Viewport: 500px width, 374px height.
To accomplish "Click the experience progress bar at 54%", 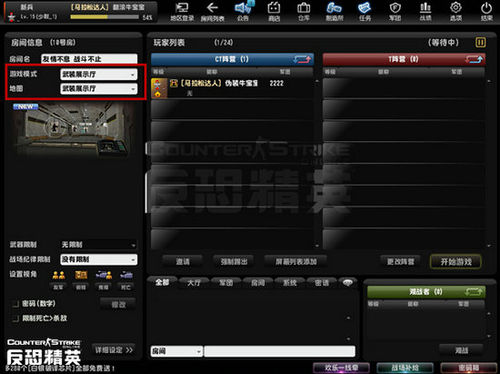I will [104, 17].
